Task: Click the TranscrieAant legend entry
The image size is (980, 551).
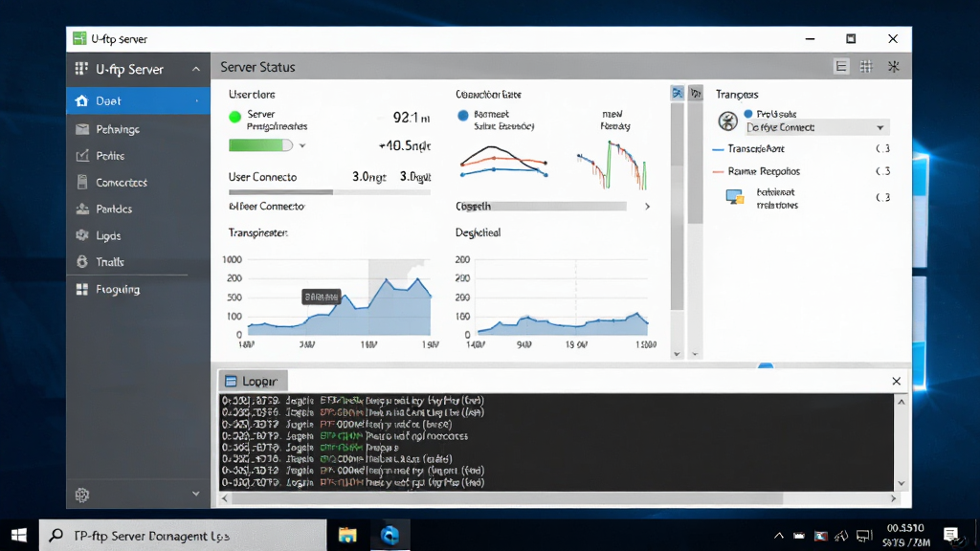Action: [748, 148]
